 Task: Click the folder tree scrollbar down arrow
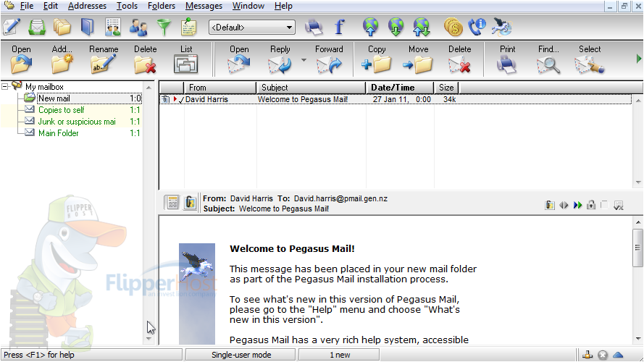pos(149,339)
